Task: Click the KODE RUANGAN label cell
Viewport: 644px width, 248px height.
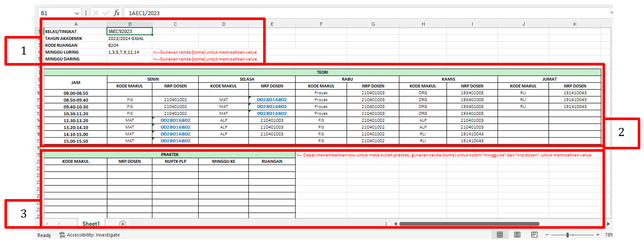Action: tap(76, 45)
